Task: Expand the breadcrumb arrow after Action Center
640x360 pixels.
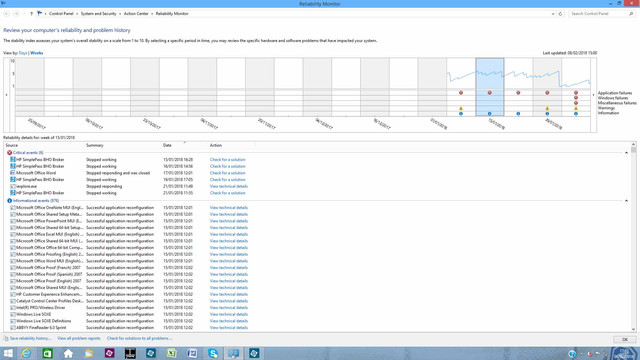Action: (x=152, y=14)
